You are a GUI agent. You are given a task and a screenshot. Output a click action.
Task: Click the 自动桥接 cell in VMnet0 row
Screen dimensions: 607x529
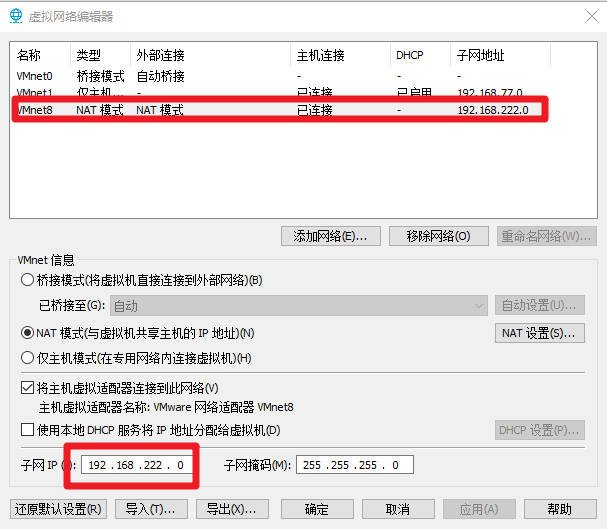[160, 76]
